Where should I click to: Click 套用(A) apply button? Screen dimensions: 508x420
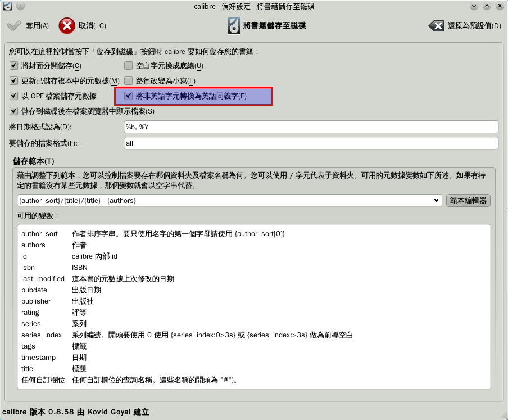tap(28, 26)
